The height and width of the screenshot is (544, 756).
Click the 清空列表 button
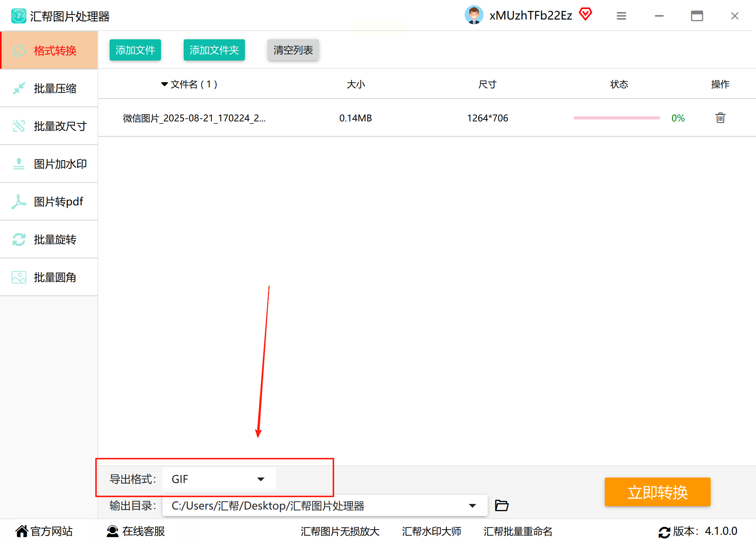tap(293, 50)
